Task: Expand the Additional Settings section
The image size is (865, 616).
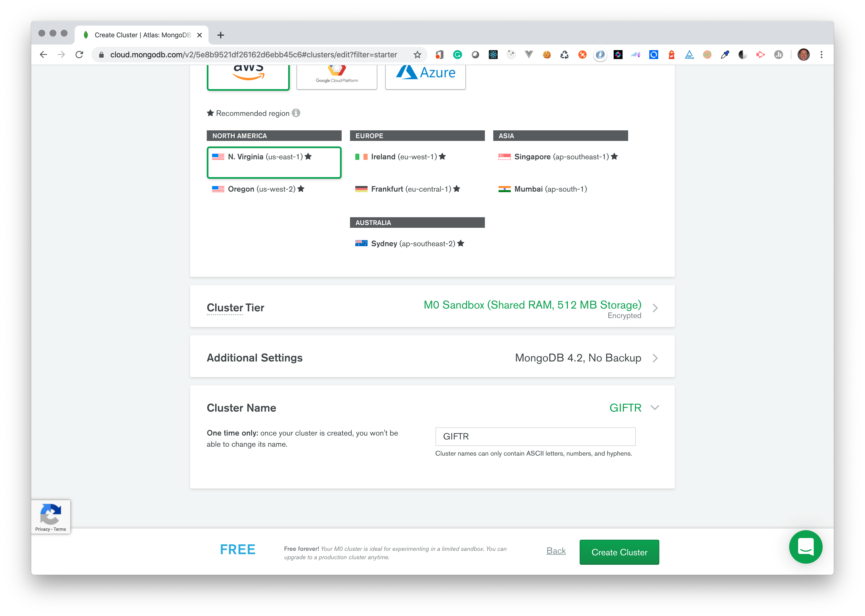Action: (x=656, y=358)
